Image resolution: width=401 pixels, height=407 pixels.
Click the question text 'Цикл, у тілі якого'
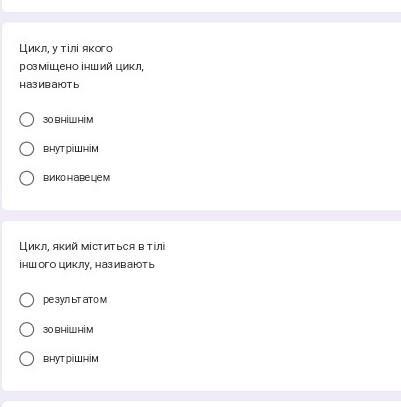tap(66, 49)
